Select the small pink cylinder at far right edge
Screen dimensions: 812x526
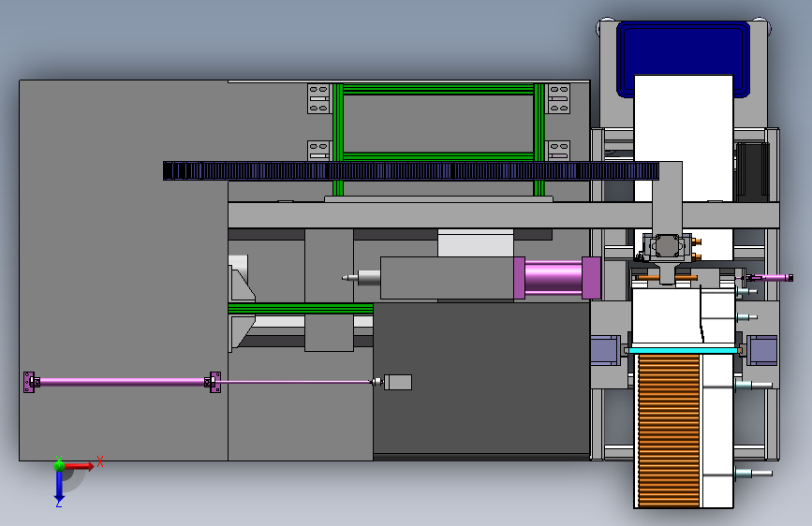(771, 278)
